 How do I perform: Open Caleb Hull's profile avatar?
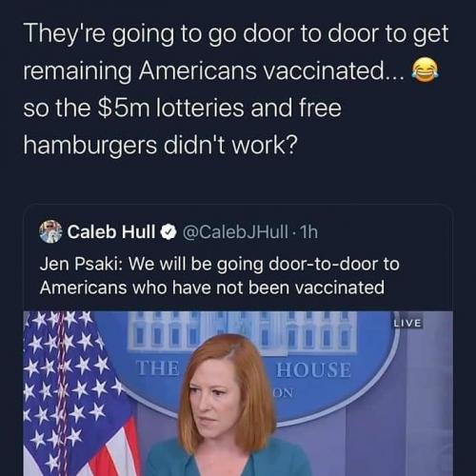[x=50, y=231]
